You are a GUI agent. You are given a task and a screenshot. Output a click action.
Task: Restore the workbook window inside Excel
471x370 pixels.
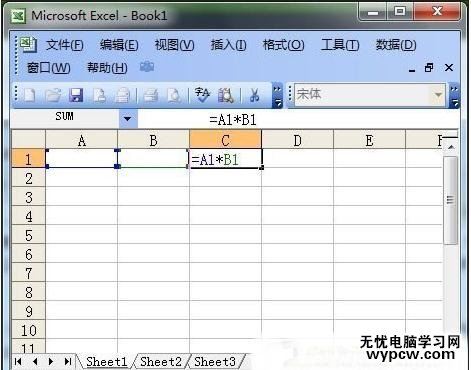point(429,68)
